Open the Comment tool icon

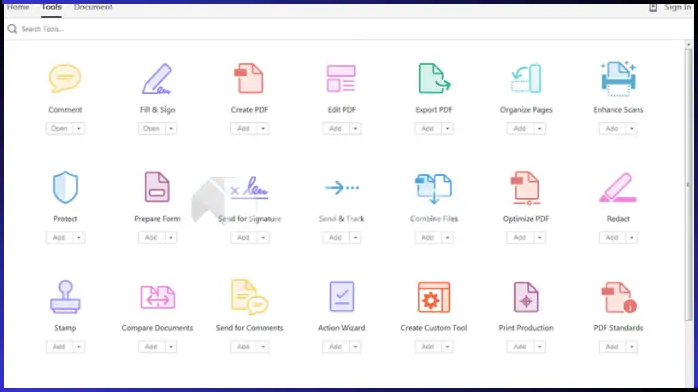[x=65, y=78]
